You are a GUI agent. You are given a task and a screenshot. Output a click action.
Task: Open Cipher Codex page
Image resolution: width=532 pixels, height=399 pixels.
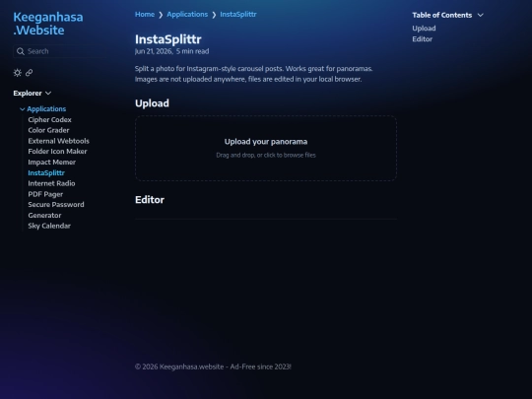pos(50,120)
